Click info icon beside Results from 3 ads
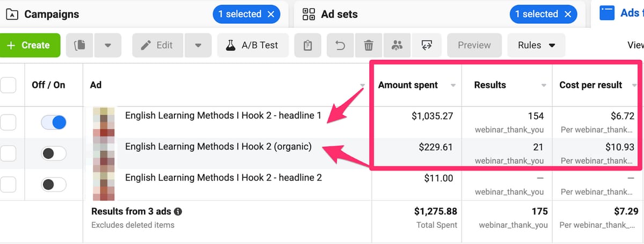Viewport: 644px width, 244px height. click(x=178, y=211)
